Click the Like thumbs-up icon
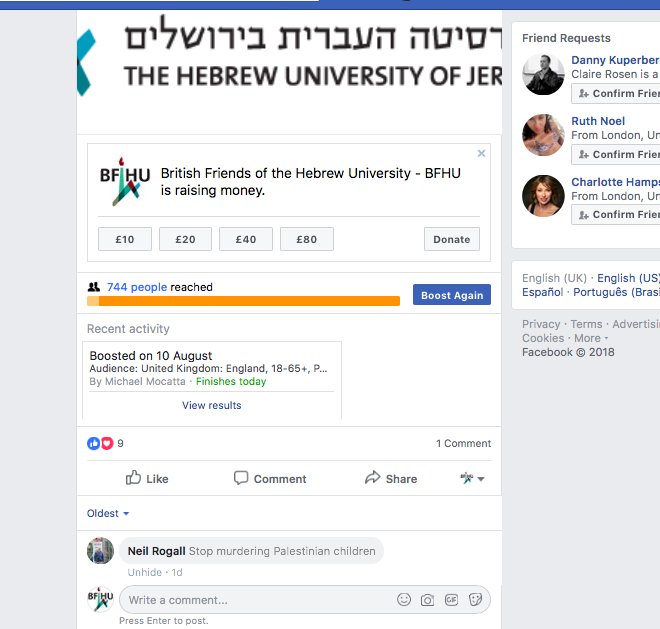Viewport: 660px width, 629px height. pyautogui.click(x=133, y=477)
